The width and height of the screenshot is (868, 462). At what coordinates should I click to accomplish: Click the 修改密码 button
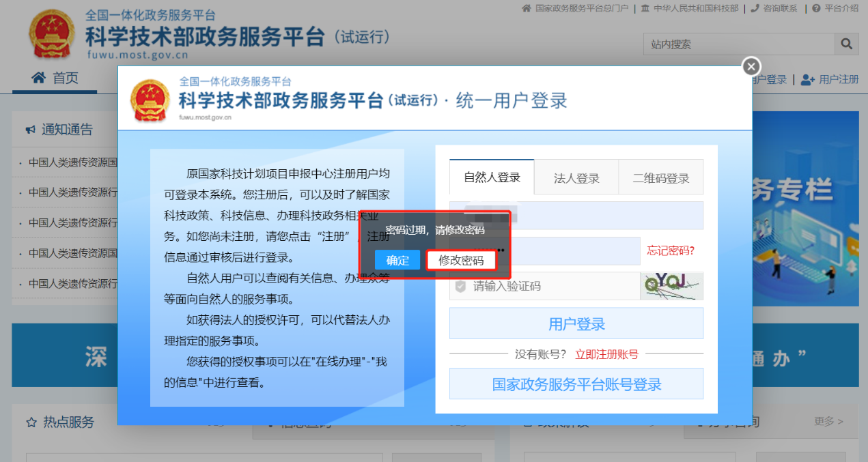click(x=461, y=260)
